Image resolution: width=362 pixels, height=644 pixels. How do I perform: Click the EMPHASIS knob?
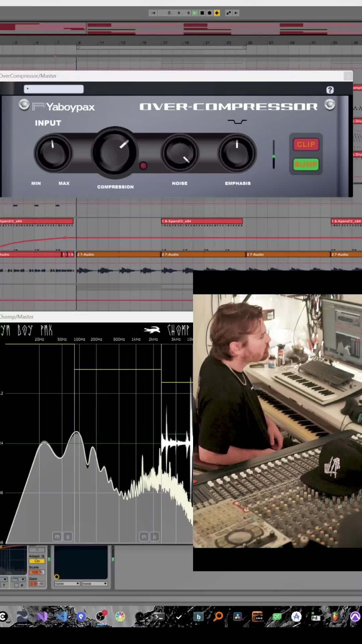click(x=237, y=153)
